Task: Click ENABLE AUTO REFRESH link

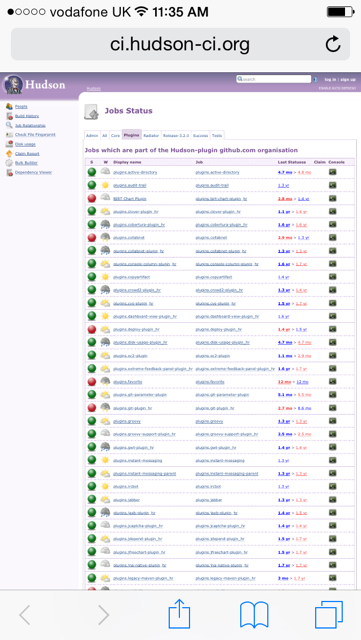Action: click(337, 88)
